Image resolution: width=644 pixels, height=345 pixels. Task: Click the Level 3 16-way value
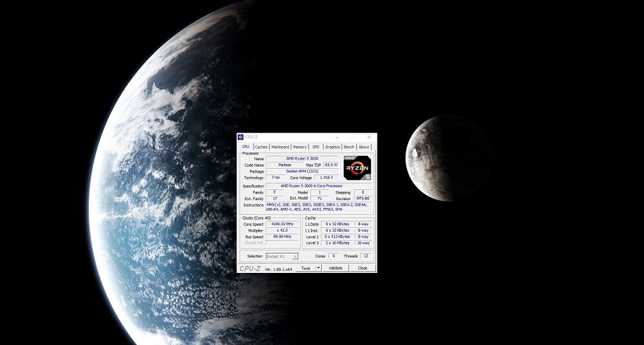(x=363, y=243)
